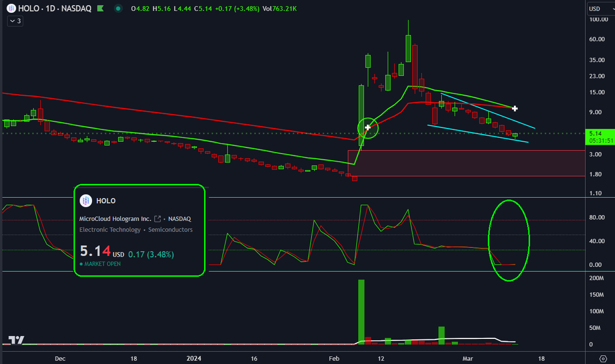Click the 16 date label on time axis

(x=254, y=359)
